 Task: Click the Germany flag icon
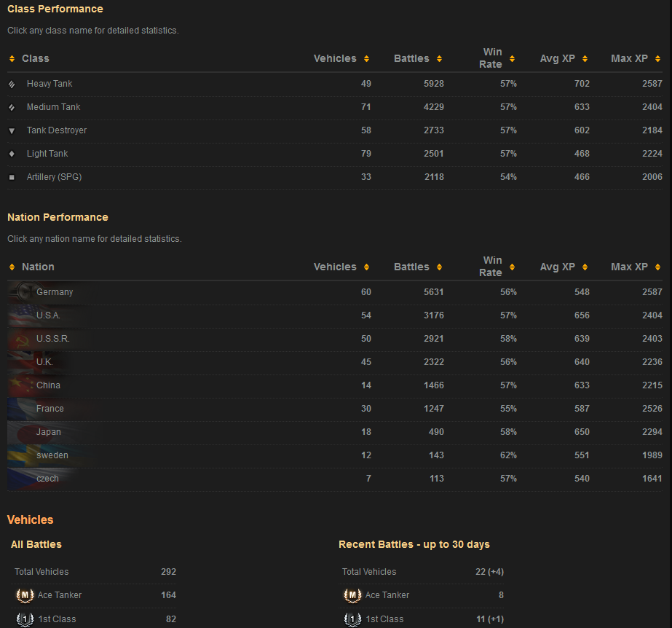click(20, 292)
